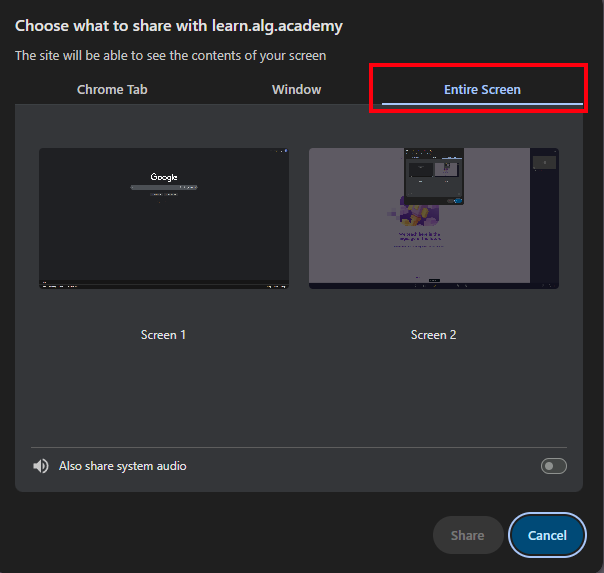Image resolution: width=604 pixels, height=573 pixels.
Task: Click the Share button
Action: click(x=467, y=535)
